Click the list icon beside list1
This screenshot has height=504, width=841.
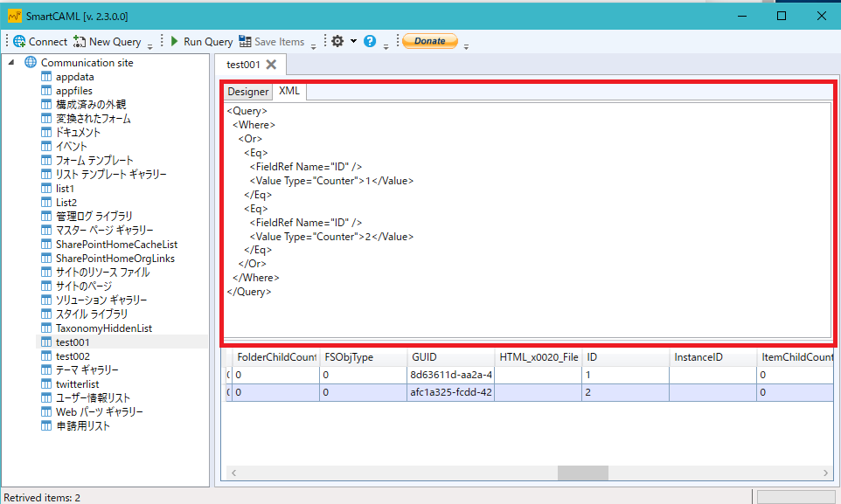46,188
